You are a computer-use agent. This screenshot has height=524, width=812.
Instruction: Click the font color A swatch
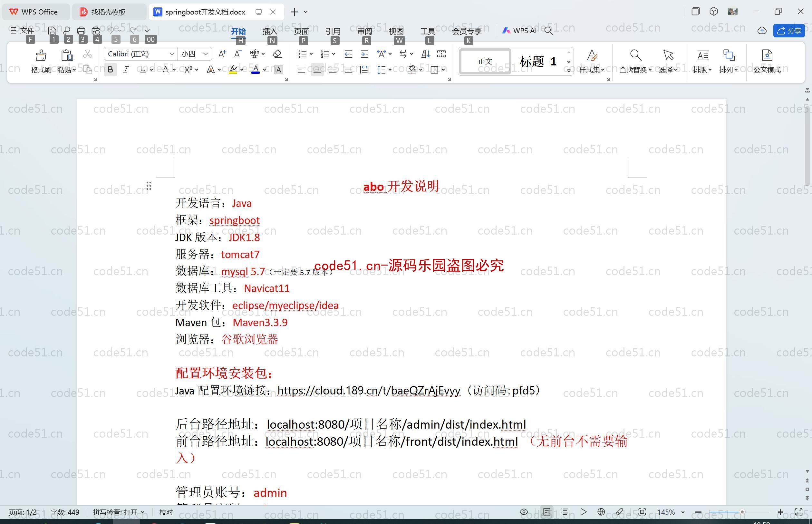pyautogui.click(x=256, y=70)
